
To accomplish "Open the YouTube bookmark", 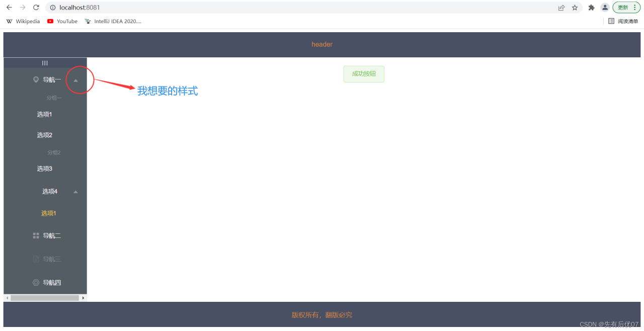I will (62, 21).
